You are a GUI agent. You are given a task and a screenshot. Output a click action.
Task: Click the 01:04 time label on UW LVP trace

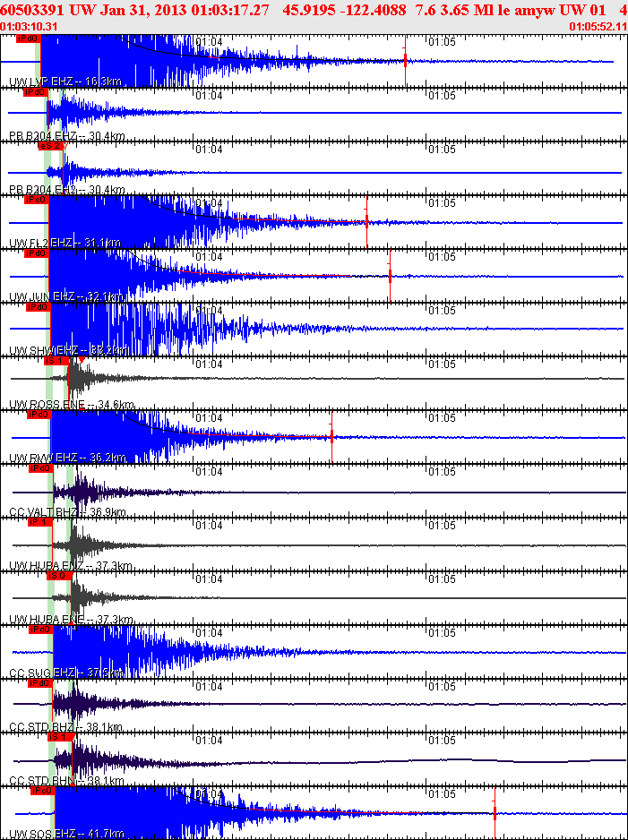click(209, 42)
